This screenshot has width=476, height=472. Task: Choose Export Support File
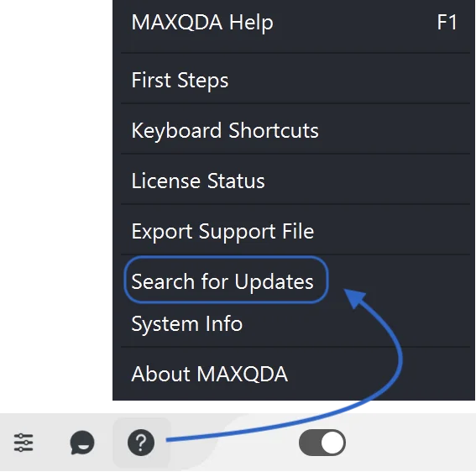tap(294, 231)
